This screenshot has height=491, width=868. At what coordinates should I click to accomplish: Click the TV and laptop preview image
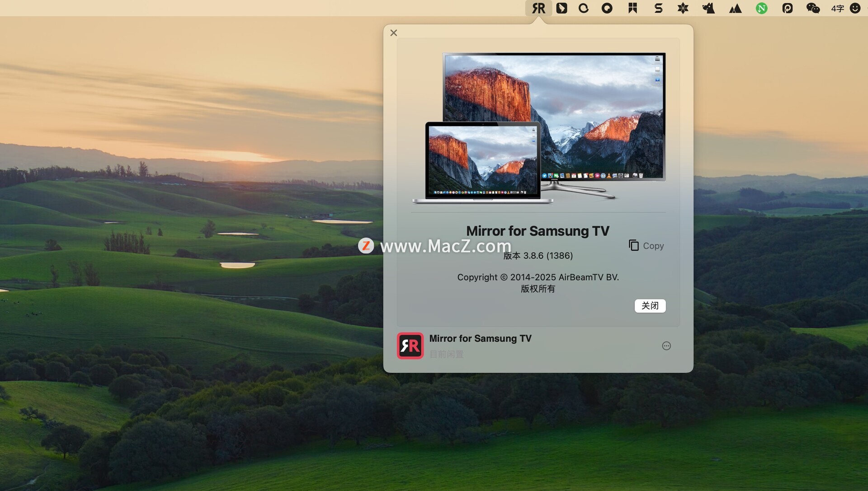click(x=539, y=128)
